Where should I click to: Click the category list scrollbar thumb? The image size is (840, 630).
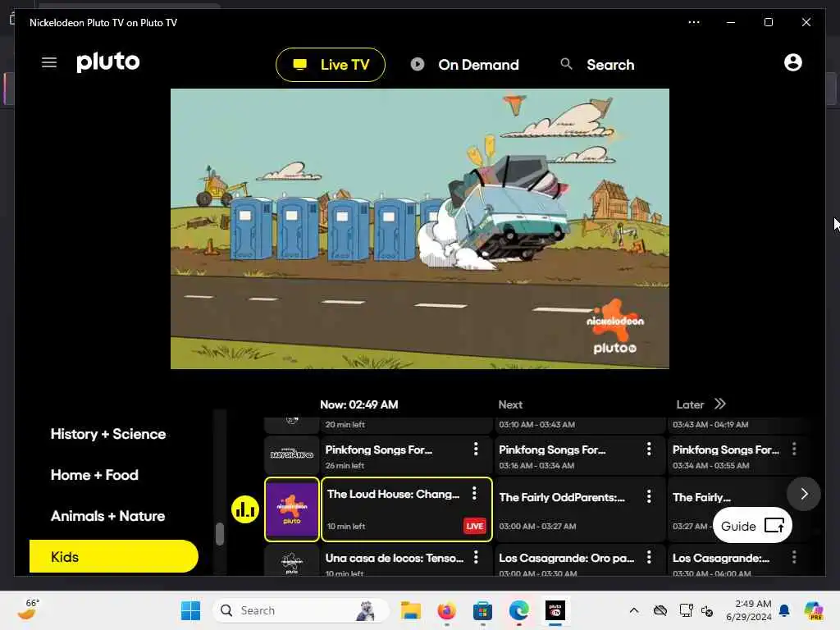point(220,533)
